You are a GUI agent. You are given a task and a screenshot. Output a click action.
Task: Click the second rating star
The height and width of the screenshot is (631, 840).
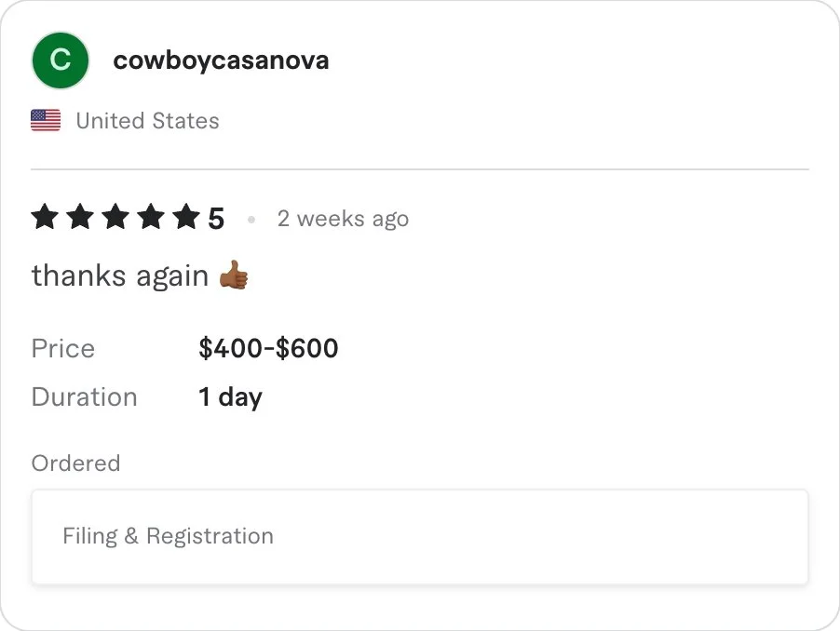80,218
